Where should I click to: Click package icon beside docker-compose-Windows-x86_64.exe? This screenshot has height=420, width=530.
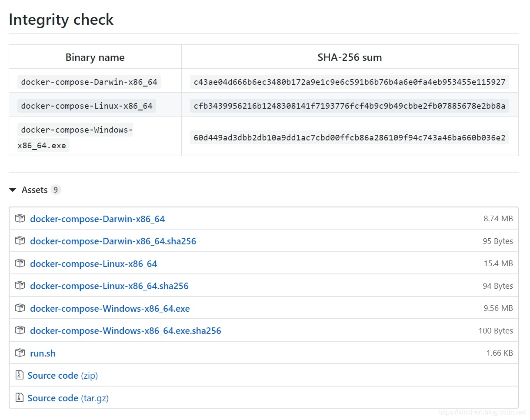(x=20, y=308)
